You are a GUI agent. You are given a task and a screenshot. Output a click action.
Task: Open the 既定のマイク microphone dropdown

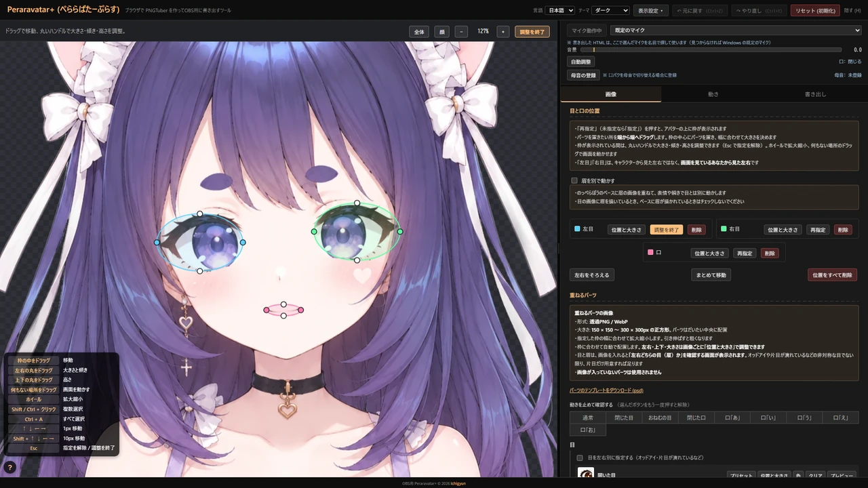(x=736, y=30)
